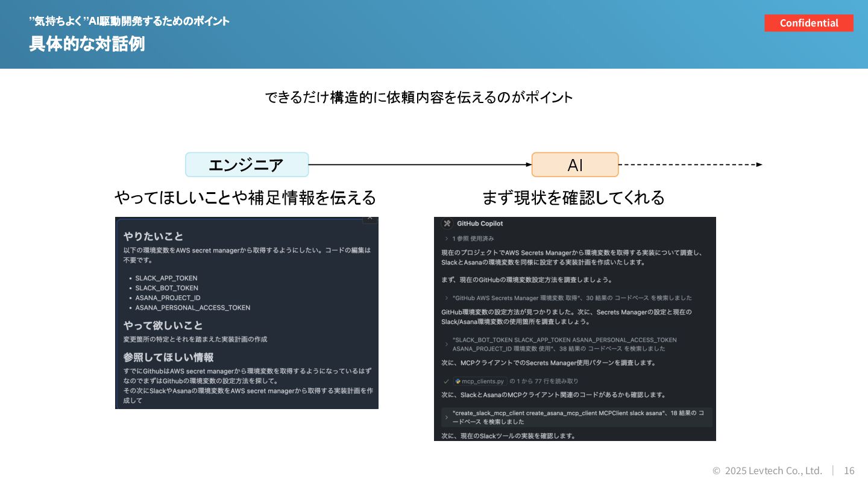The height and width of the screenshot is (488, 868).
Task: Click the SLACK_APP_TOKEN bullet item
Action: (x=166, y=278)
